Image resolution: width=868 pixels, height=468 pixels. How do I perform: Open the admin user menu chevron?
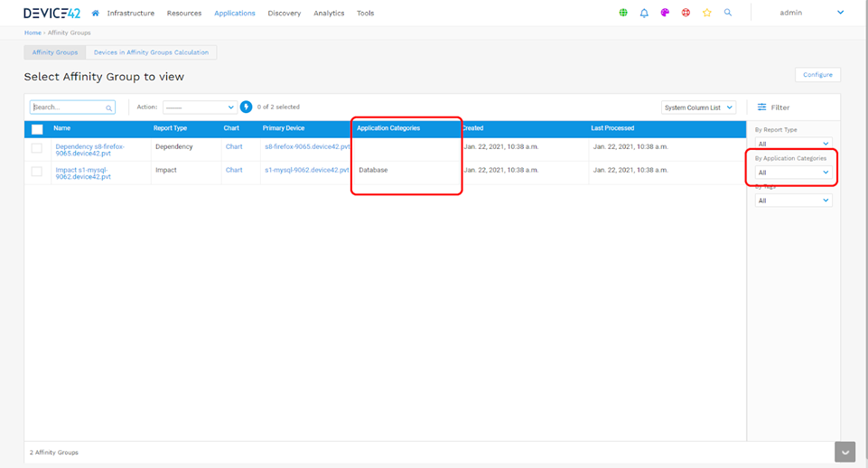(840, 14)
